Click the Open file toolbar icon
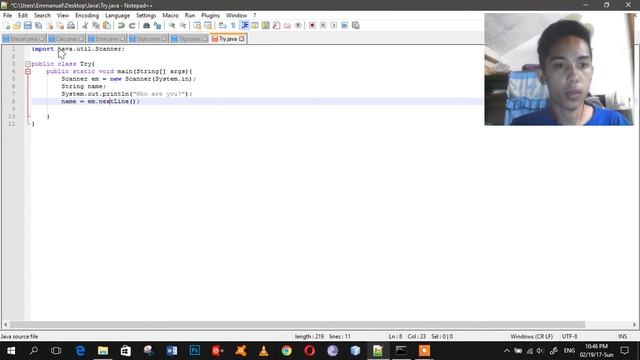640x360 pixels. pyautogui.click(x=17, y=25)
